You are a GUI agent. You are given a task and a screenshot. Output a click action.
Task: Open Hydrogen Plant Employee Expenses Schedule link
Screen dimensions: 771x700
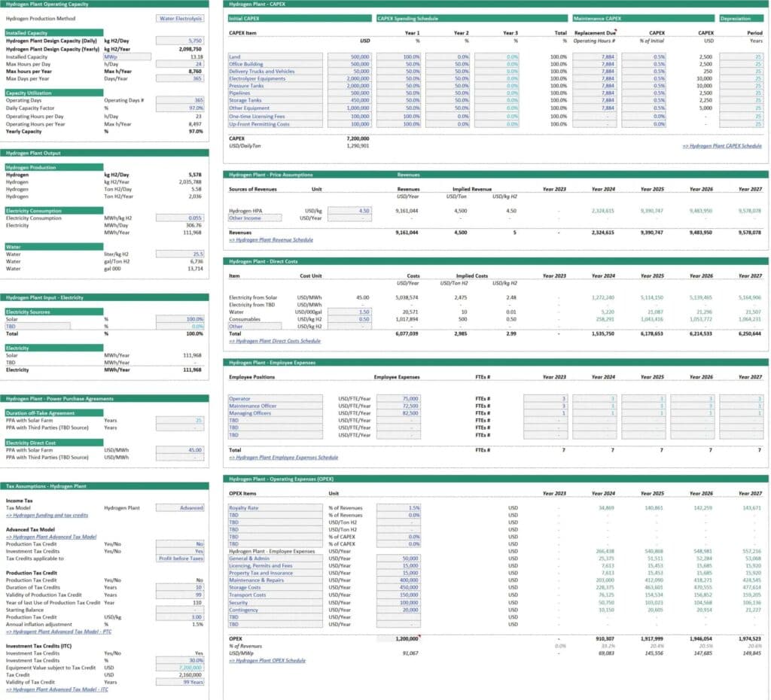[283, 458]
